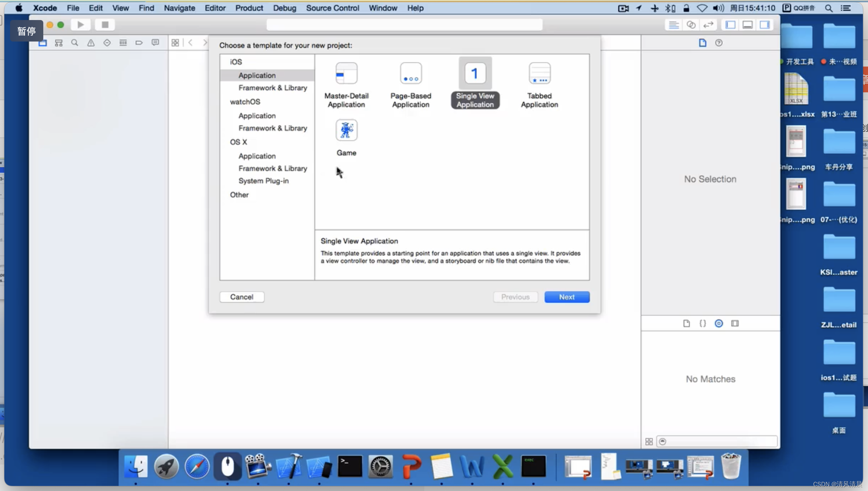The width and height of the screenshot is (868, 491).
Task: Show the File inspector
Action: point(702,43)
